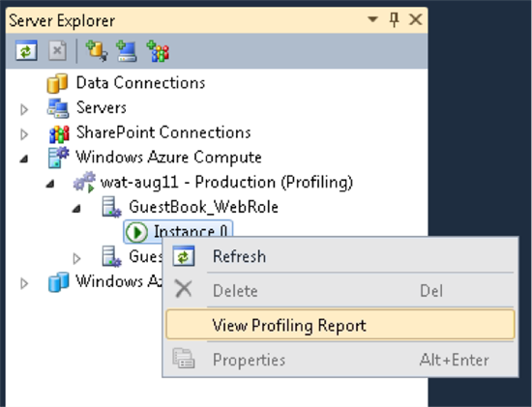Select the Servers tree item
The height and width of the screenshot is (407, 532).
pyautogui.click(x=102, y=108)
